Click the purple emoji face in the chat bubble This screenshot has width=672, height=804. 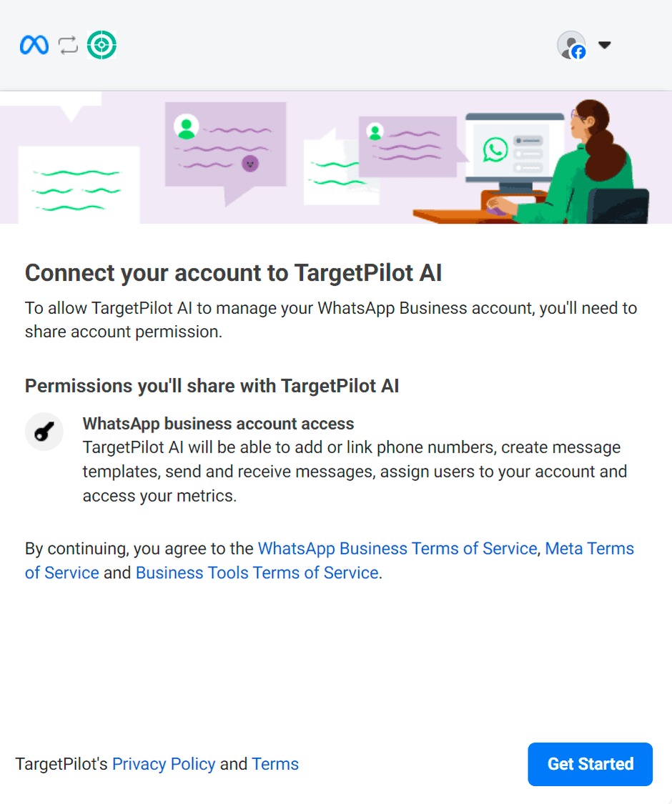pos(250,164)
